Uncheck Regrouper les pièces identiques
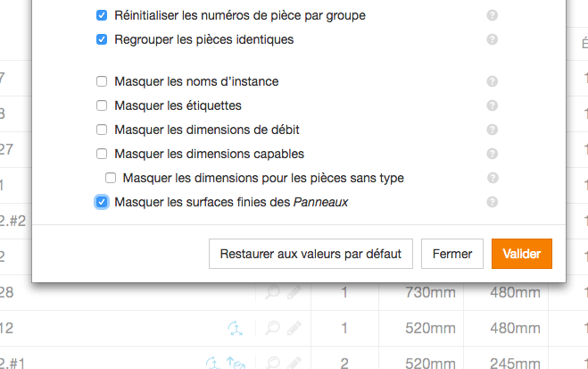The height and width of the screenshot is (369, 588). (102, 39)
